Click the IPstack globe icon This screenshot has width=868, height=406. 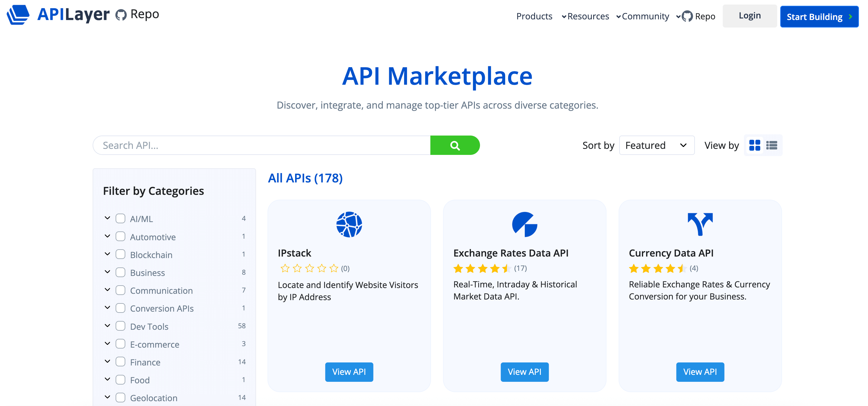pyautogui.click(x=349, y=224)
